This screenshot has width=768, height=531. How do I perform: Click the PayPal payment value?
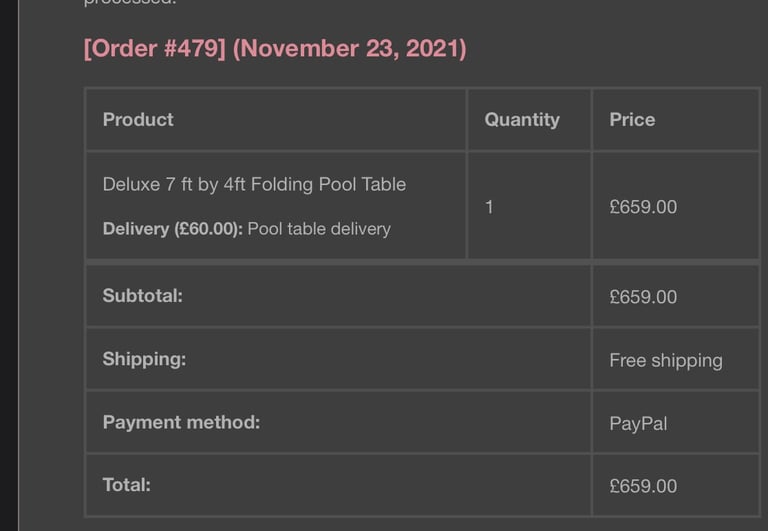click(x=638, y=424)
